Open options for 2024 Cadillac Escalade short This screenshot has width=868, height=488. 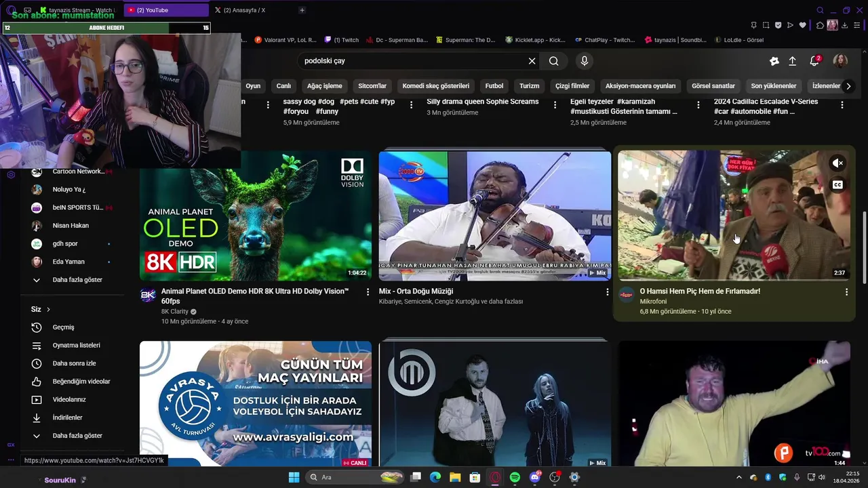842,105
